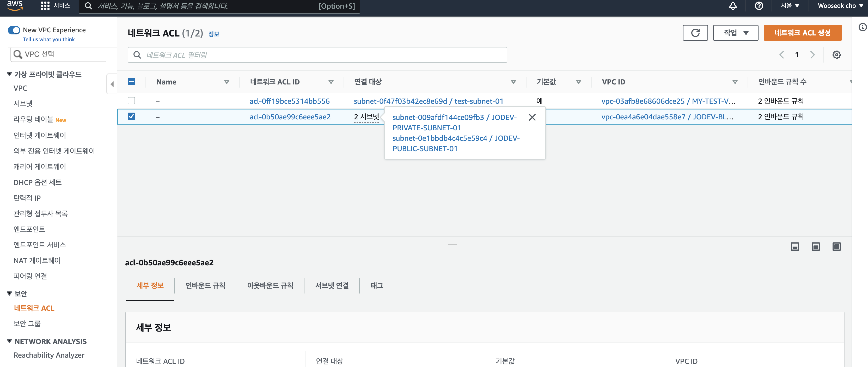Check the acl-0ff19bce5314bb556 row checkbox
This screenshot has height=367, width=868.
click(x=131, y=101)
